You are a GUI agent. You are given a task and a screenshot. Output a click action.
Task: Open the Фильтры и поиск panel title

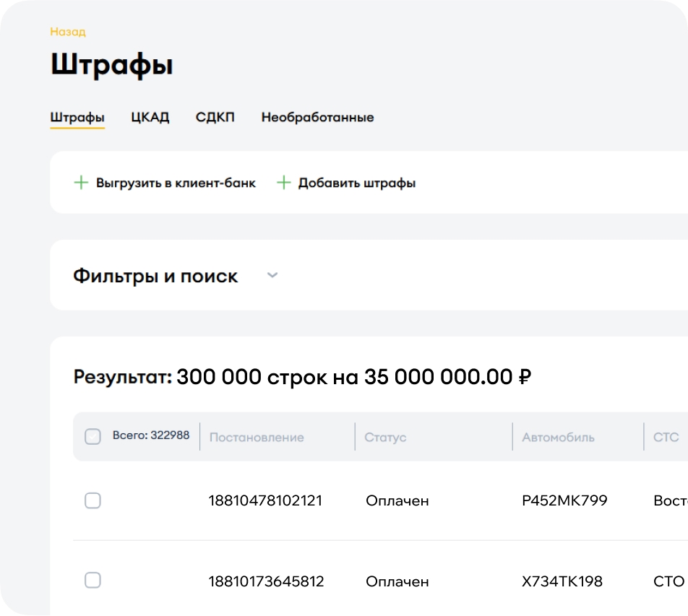tap(155, 276)
